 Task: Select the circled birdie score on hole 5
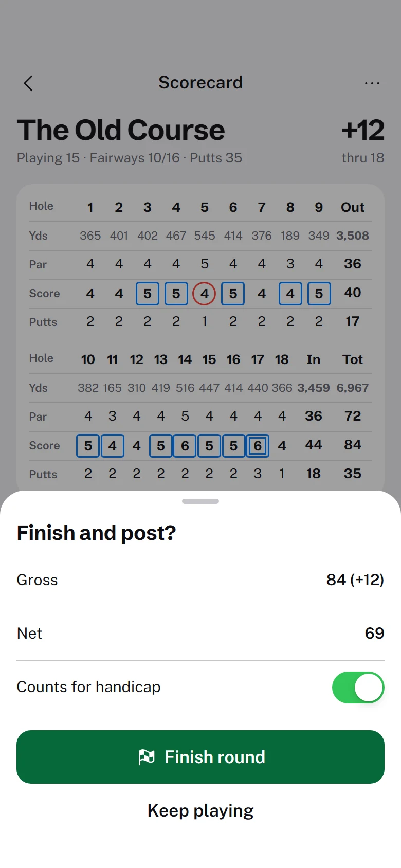pyautogui.click(x=204, y=294)
